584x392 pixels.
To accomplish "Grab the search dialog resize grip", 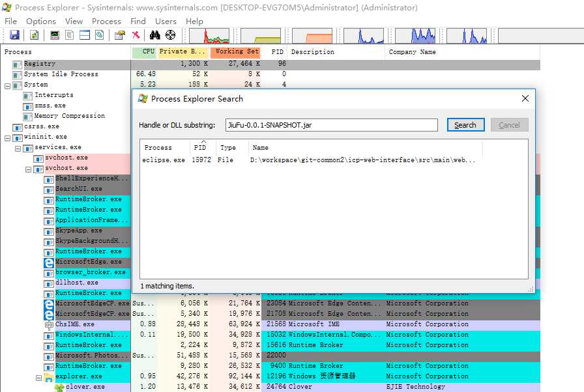I will click(531, 289).
